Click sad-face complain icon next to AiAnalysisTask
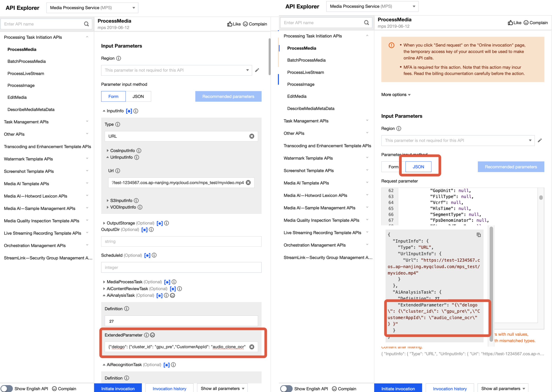Image resolution: width=552 pixels, height=392 pixels. [172, 296]
